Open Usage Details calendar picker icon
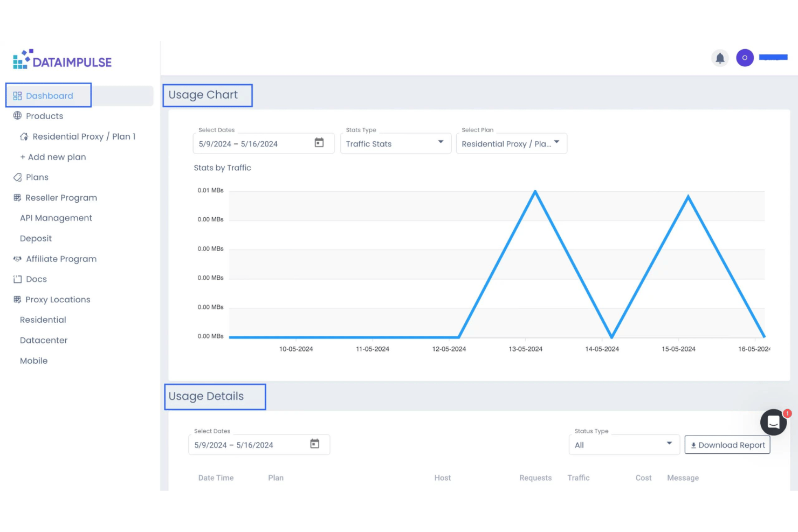 point(315,444)
